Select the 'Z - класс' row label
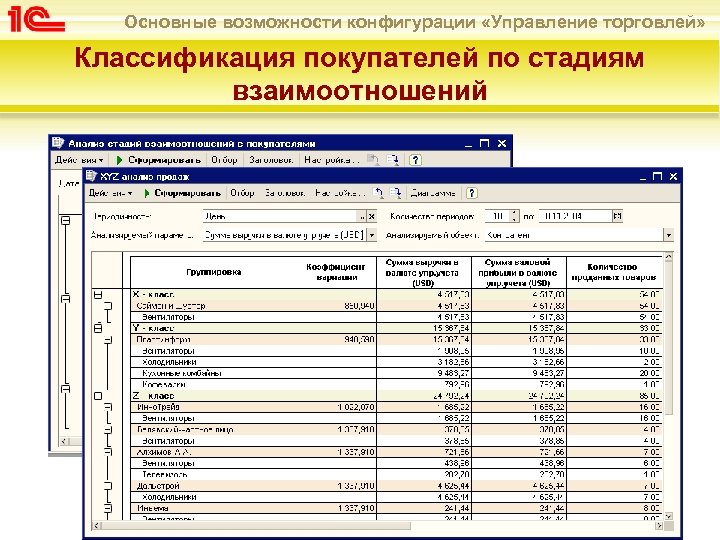720x540 pixels. click(x=153, y=396)
